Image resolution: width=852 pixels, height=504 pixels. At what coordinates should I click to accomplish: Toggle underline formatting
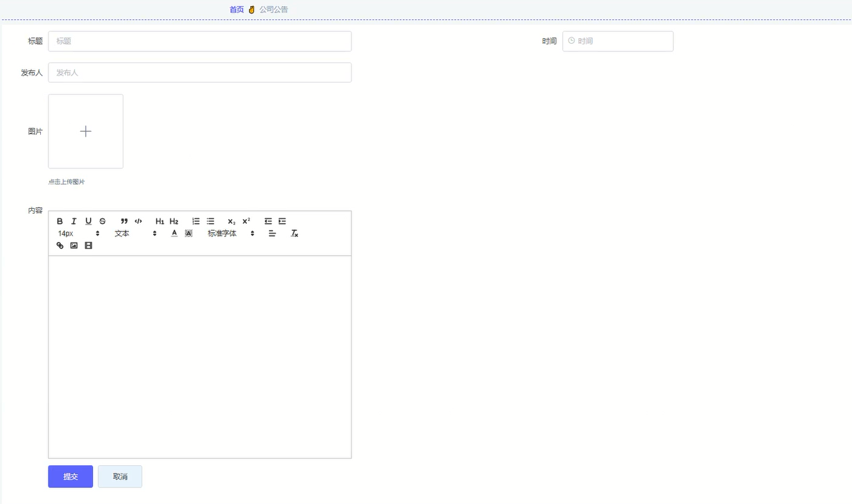[88, 220]
